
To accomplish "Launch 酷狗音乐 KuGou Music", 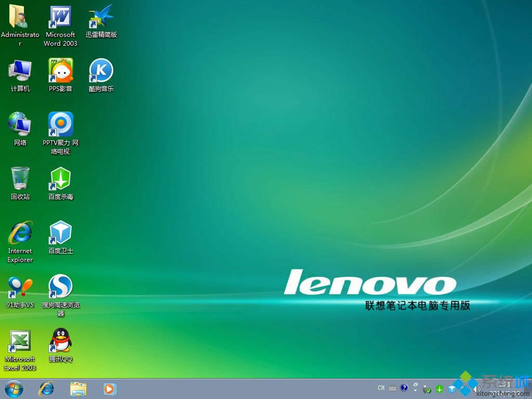I will 100,71.
